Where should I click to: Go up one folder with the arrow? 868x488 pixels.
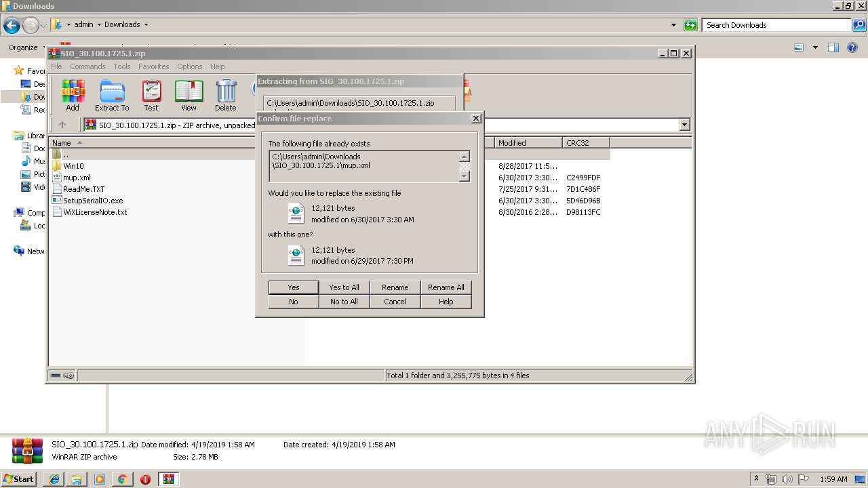[x=62, y=125]
